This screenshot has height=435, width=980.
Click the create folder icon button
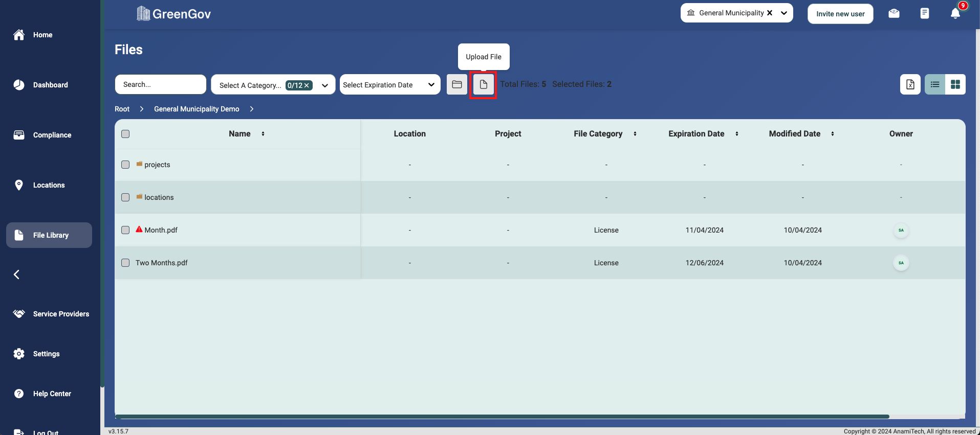click(x=457, y=84)
